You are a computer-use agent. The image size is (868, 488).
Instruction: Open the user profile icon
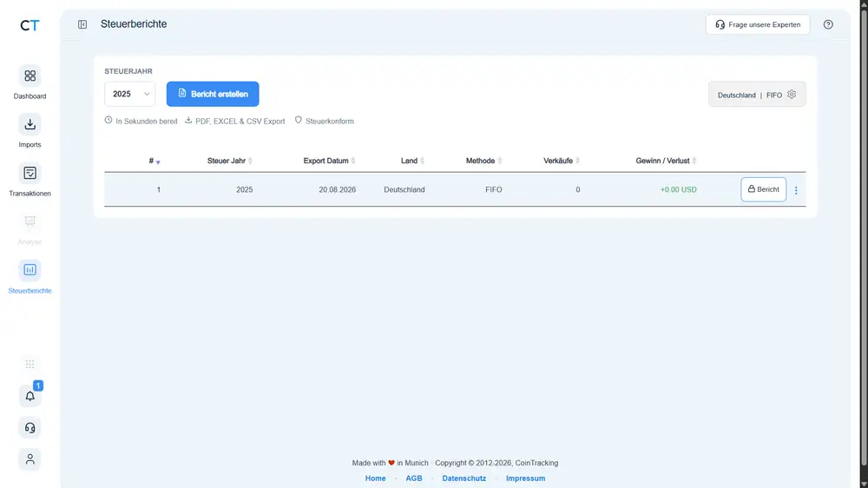[x=30, y=459]
